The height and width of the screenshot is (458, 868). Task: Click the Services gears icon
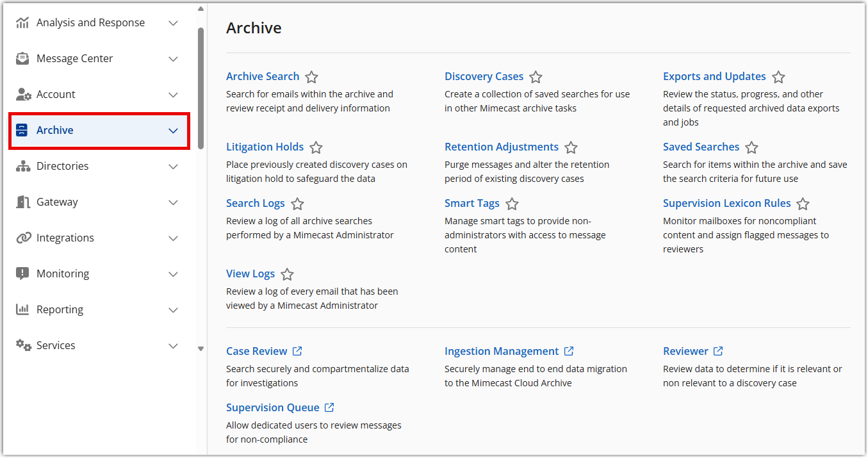tap(23, 346)
